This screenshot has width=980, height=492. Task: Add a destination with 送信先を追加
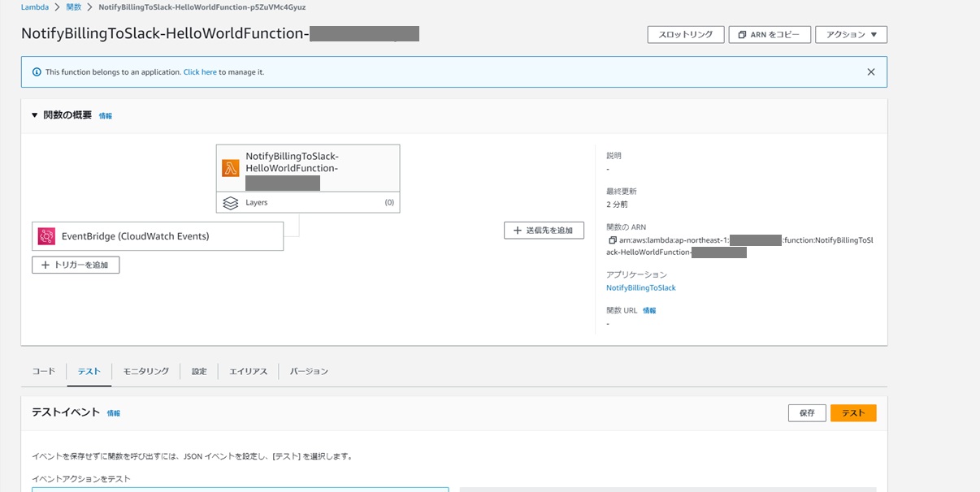tap(544, 231)
